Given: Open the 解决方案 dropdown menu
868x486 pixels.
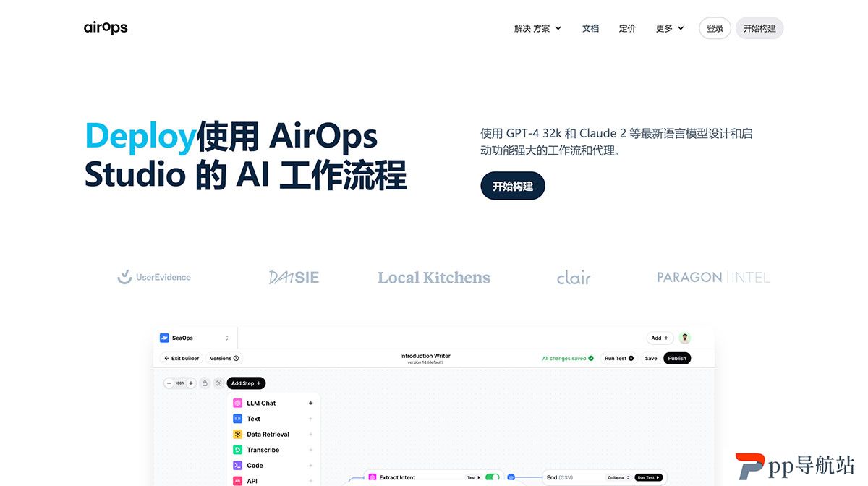Looking at the screenshot, I should pos(537,28).
